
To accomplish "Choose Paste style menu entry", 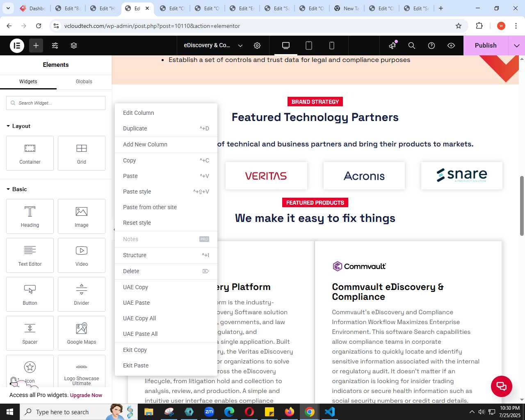I will (166, 192).
